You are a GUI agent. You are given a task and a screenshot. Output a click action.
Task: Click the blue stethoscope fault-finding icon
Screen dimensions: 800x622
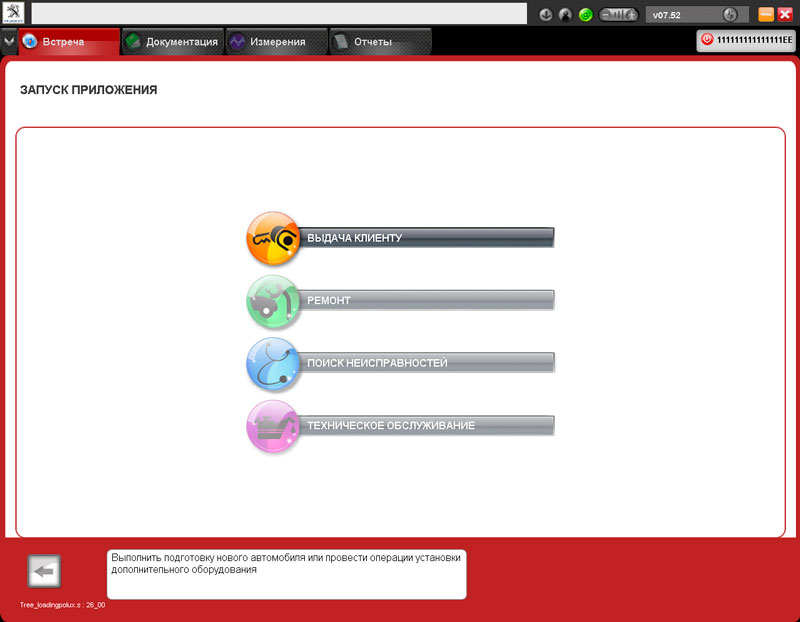point(272,364)
